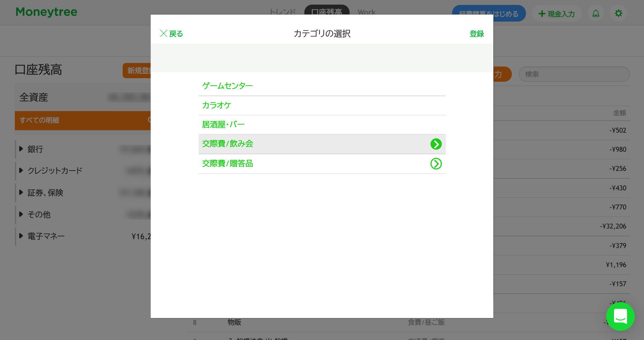
Task: Click the -¥32,206 amount
Action: point(613,226)
